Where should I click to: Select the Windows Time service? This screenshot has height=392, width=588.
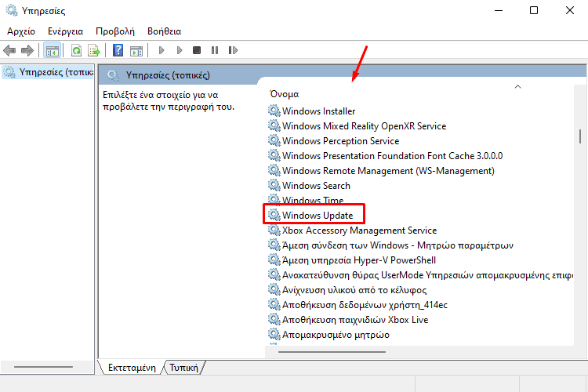point(313,201)
